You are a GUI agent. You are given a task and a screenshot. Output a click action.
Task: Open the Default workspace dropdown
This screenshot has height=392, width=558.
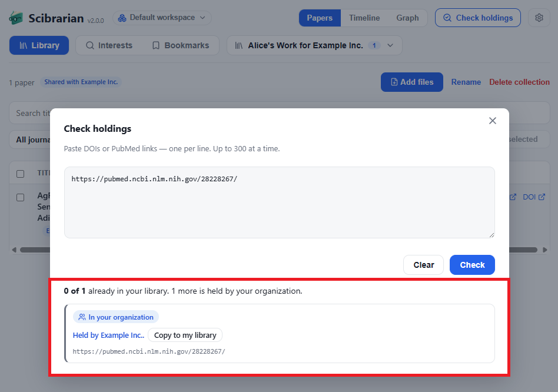pos(162,18)
